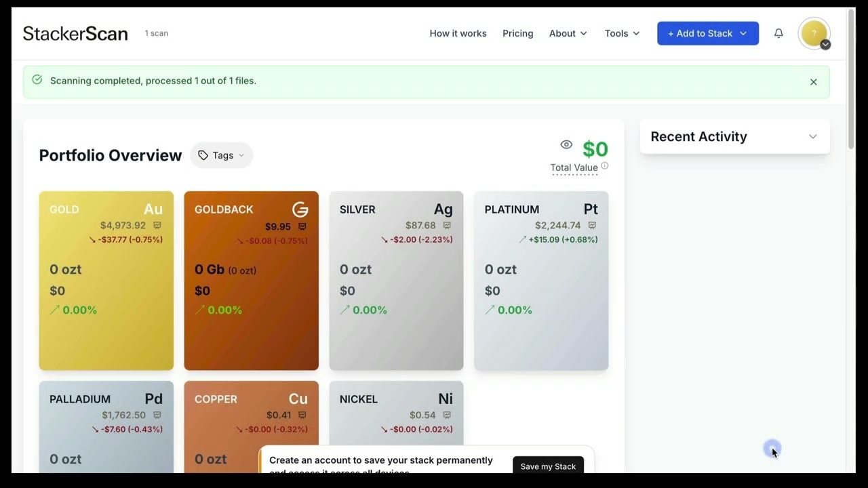Click the Goldback price chart icon
868x488 pixels.
302,226
